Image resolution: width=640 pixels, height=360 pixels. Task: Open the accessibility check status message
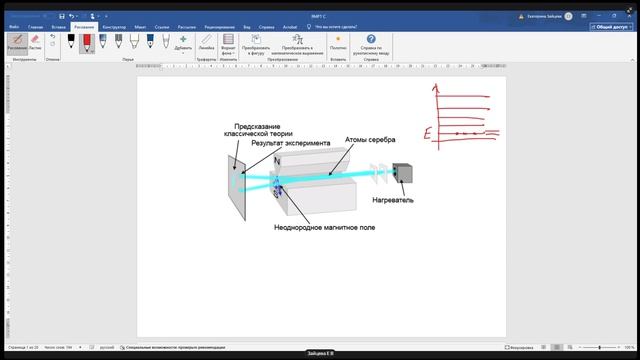[x=173, y=347]
